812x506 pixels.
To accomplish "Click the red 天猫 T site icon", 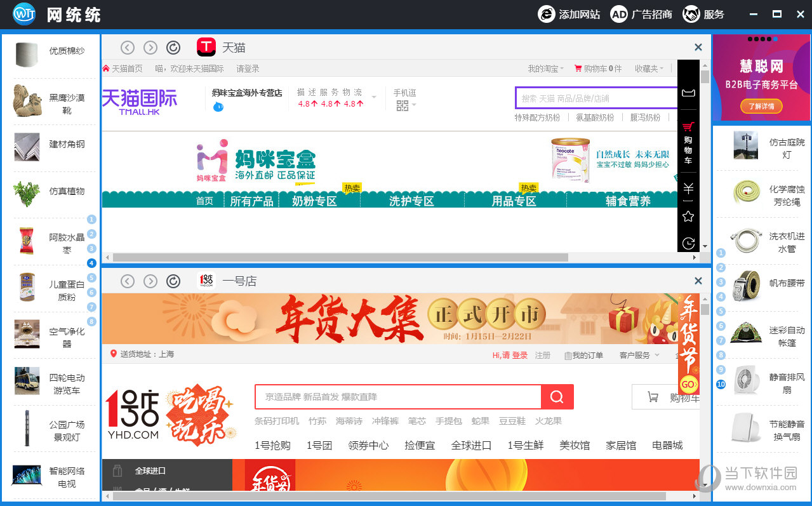I will point(206,47).
